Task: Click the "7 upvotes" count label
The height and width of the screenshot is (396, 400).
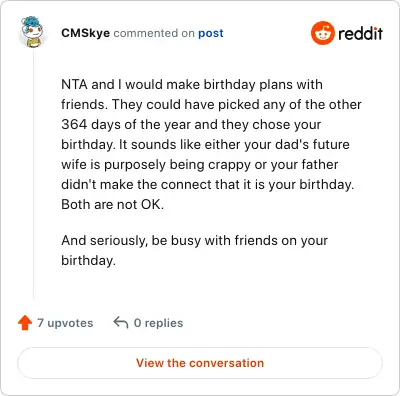Action: [65, 323]
